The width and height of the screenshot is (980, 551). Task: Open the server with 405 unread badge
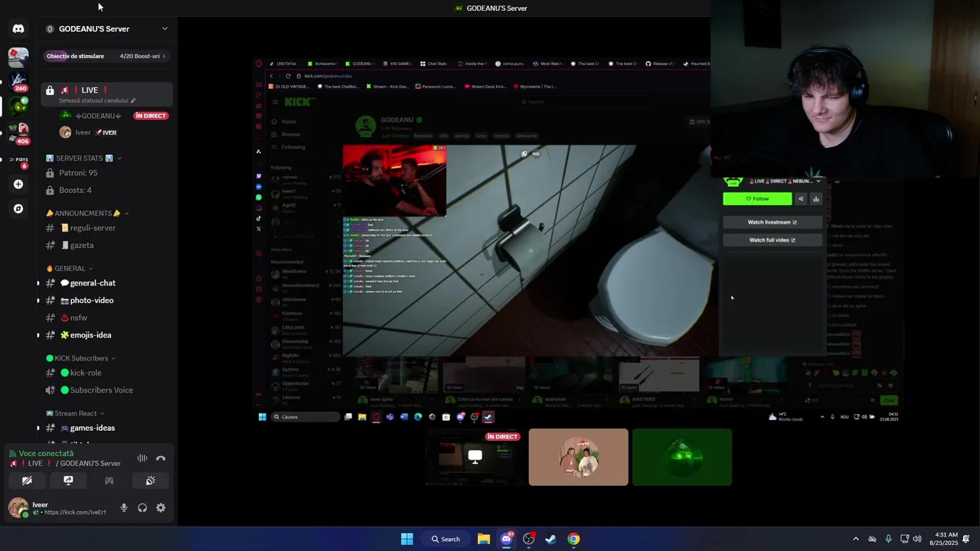click(x=18, y=133)
